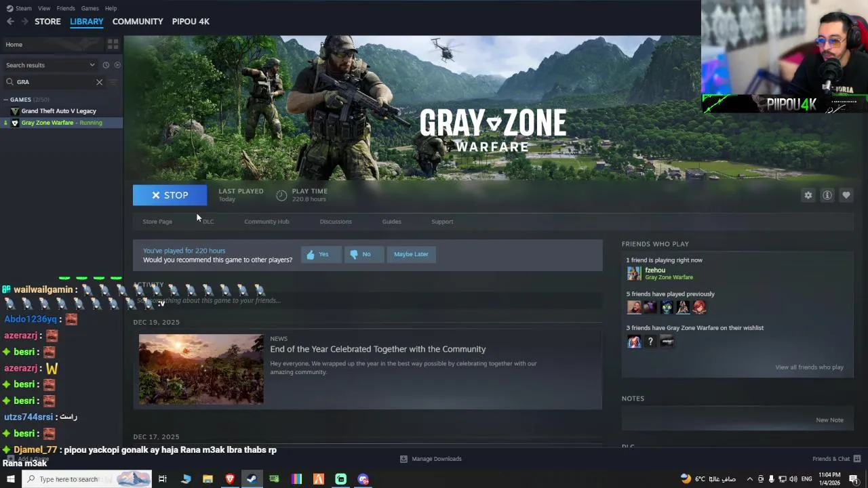Image resolution: width=868 pixels, height=488 pixels.
Task: Go forward with the navigation arrow
Action: [x=25, y=22]
